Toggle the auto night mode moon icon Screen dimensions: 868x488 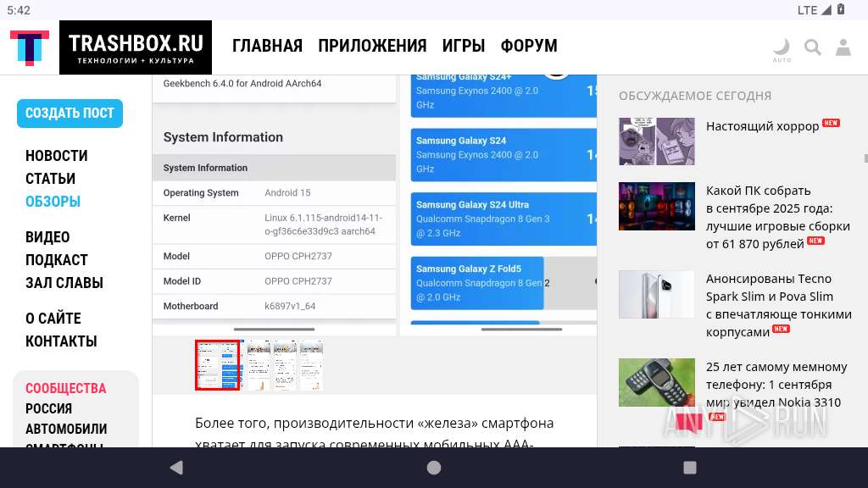tap(782, 50)
